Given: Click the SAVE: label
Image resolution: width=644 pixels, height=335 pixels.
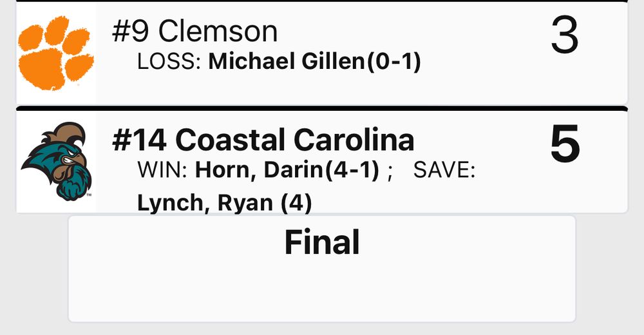Looking at the screenshot, I should [x=444, y=170].
